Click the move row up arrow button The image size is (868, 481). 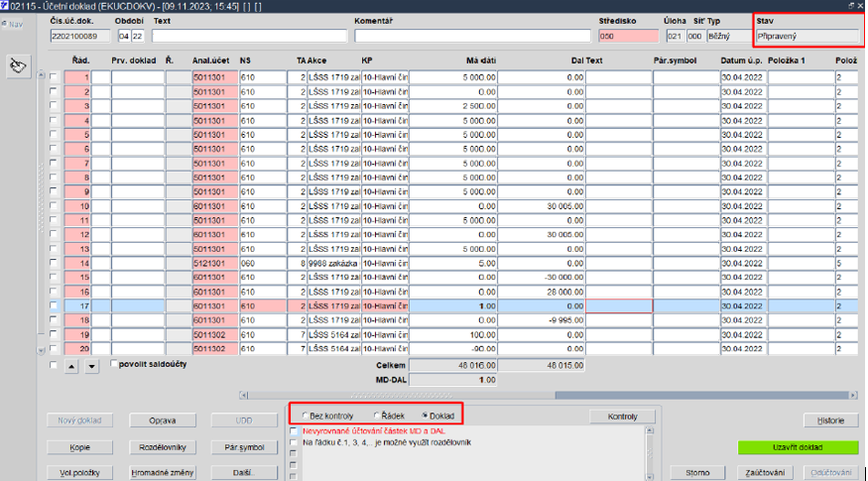point(71,366)
